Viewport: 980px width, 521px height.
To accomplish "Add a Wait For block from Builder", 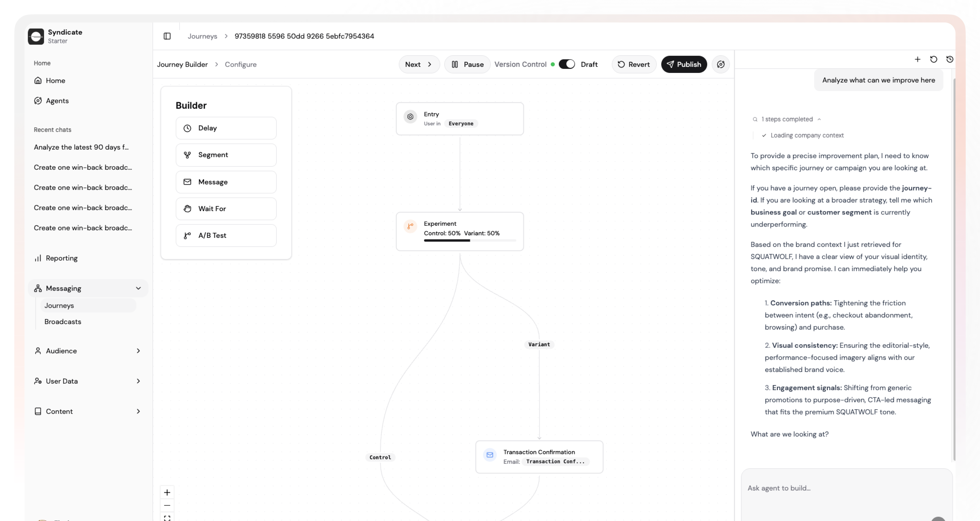I will point(226,209).
